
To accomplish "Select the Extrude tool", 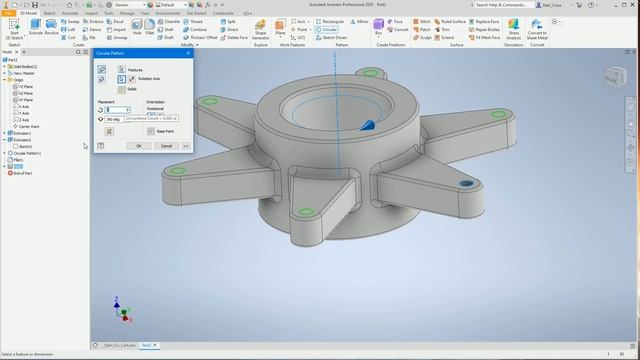I will pos(36,27).
